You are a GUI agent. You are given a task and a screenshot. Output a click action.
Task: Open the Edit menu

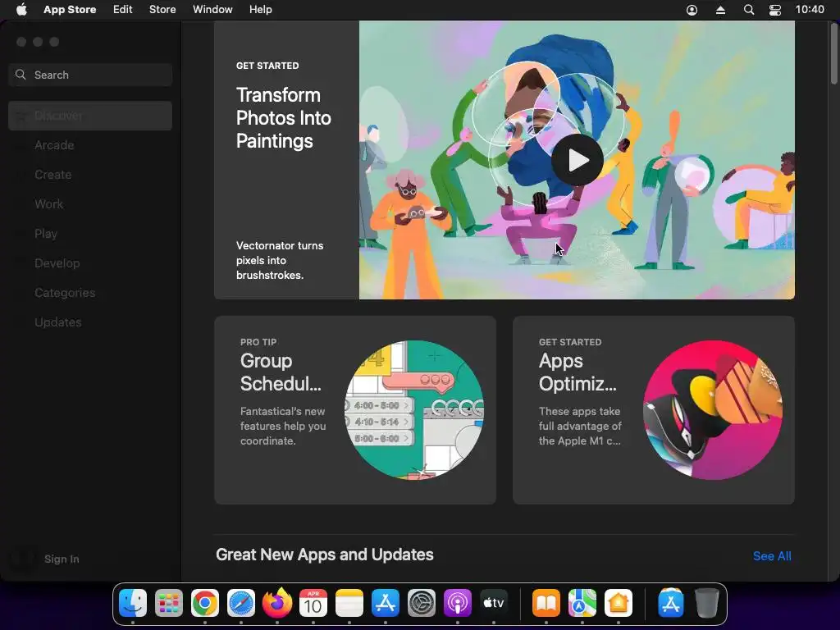pos(123,10)
